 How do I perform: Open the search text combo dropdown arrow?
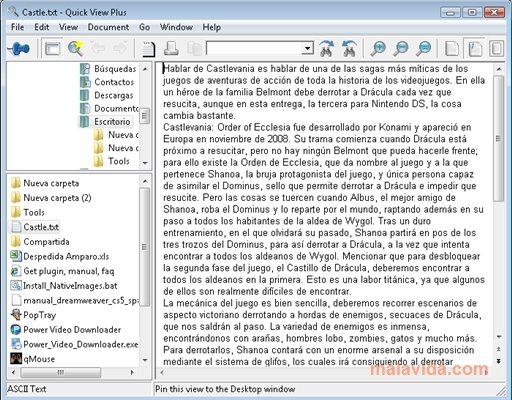pyautogui.click(x=307, y=48)
